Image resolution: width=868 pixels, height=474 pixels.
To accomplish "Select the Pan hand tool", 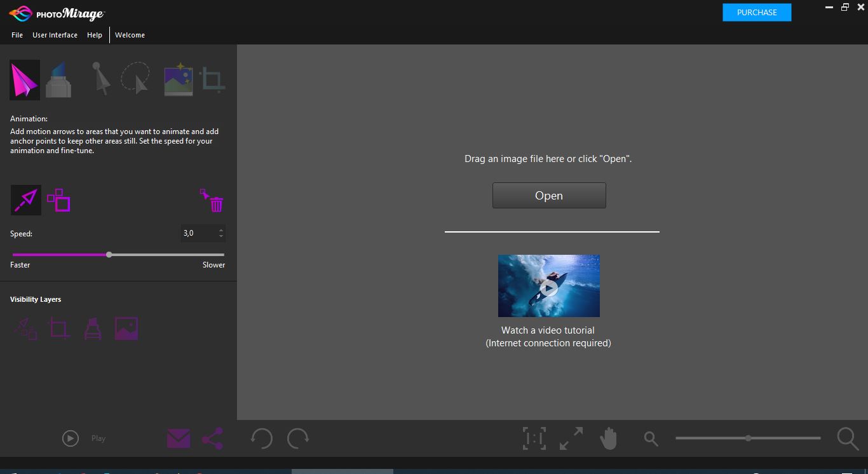I will coord(609,438).
